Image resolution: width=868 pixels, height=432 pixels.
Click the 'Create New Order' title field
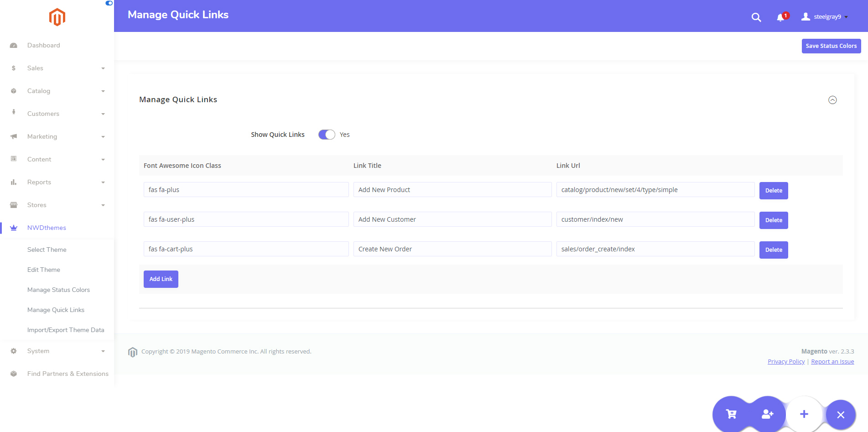click(x=452, y=249)
